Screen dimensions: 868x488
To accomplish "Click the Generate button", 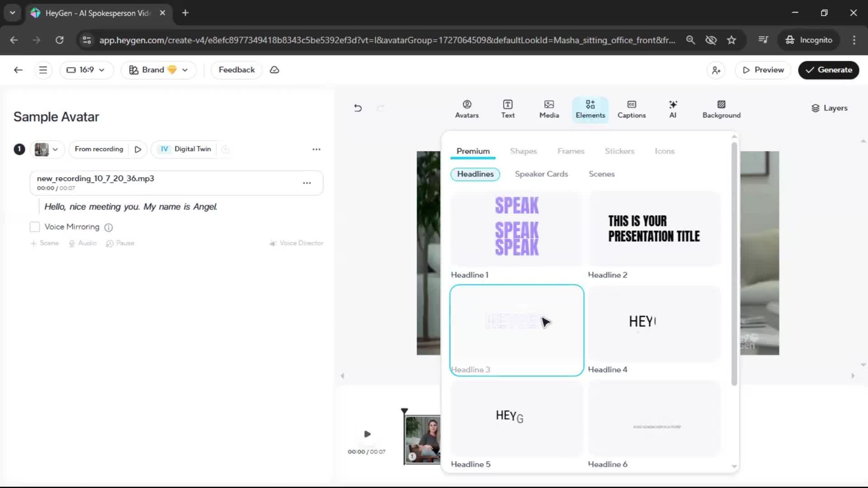I will (828, 70).
